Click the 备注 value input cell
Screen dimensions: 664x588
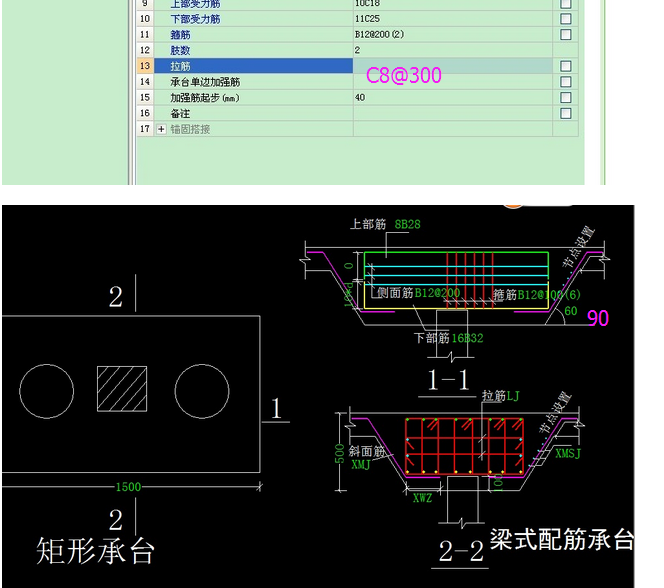pos(452,113)
